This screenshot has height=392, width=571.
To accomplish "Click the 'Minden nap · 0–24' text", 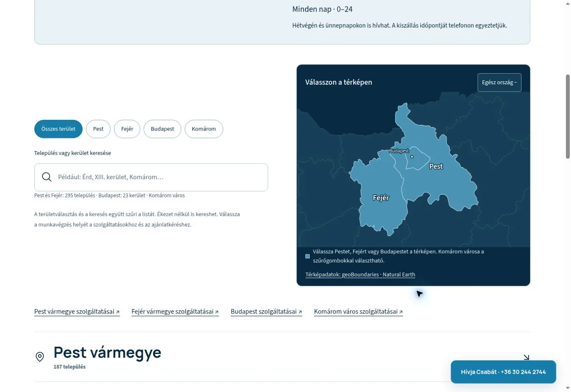I will 322,9.
